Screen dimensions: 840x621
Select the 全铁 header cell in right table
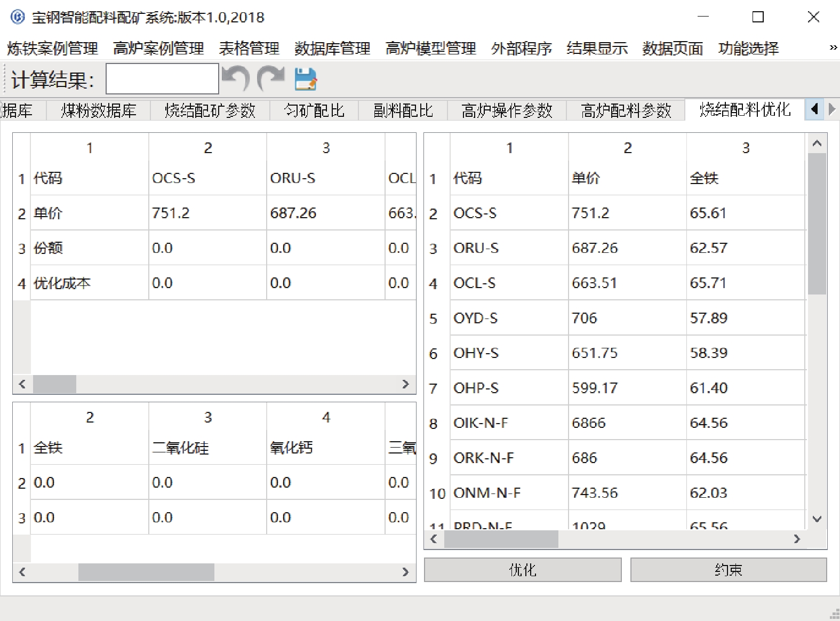746,178
